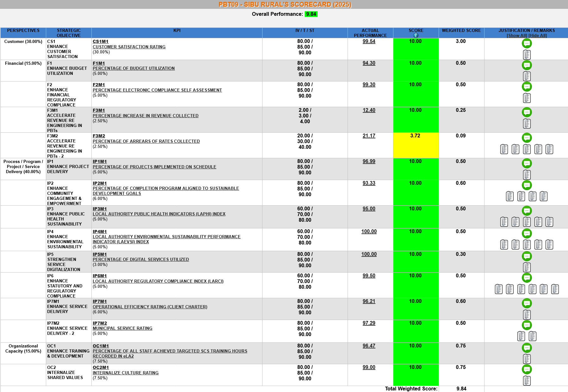Open Municipal Service Rating link

122,328
